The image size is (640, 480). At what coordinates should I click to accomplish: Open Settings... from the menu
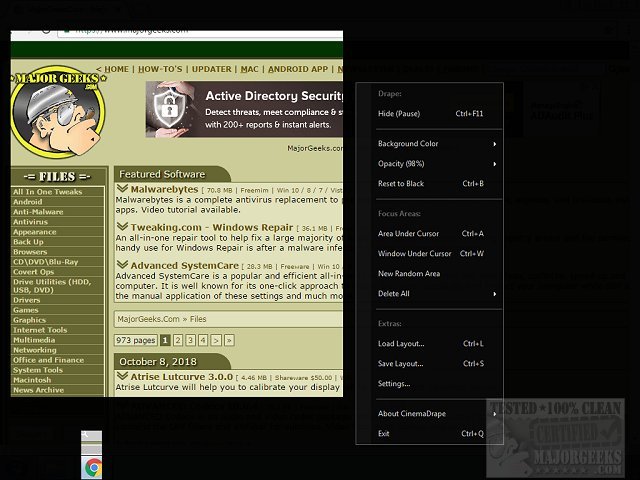pos(439,384)
